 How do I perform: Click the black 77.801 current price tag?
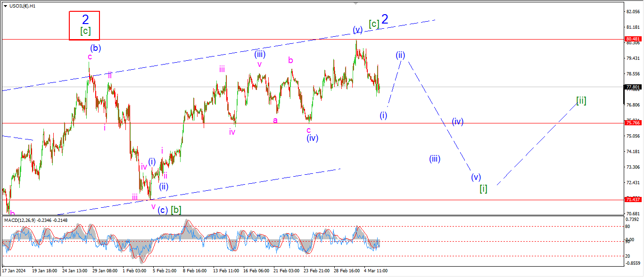pos(633,87)
